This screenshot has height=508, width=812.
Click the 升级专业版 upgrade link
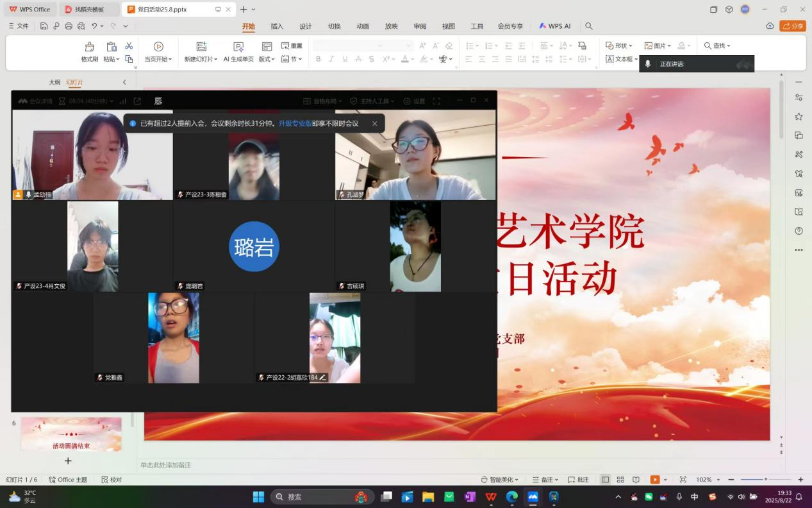pos(295,124)
